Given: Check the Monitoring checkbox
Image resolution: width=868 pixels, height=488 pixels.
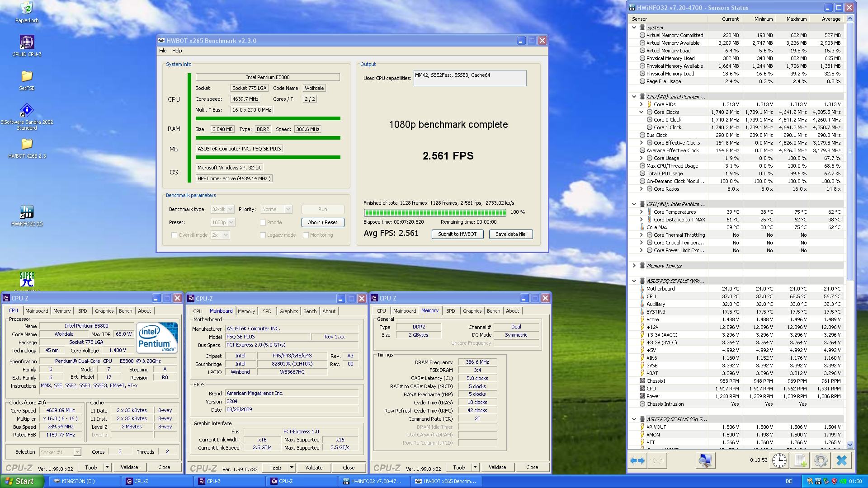Looking at the screenshot, I should [x=306, y=235].
